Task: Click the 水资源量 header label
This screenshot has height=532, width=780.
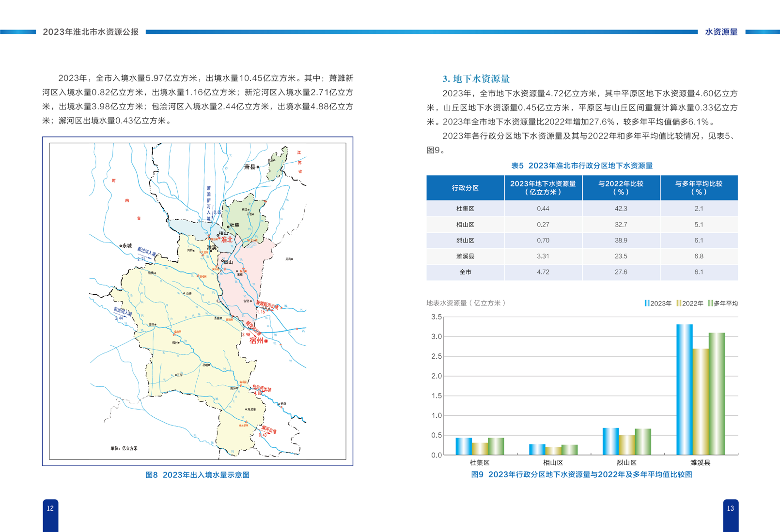Action: tap(721, 32)
